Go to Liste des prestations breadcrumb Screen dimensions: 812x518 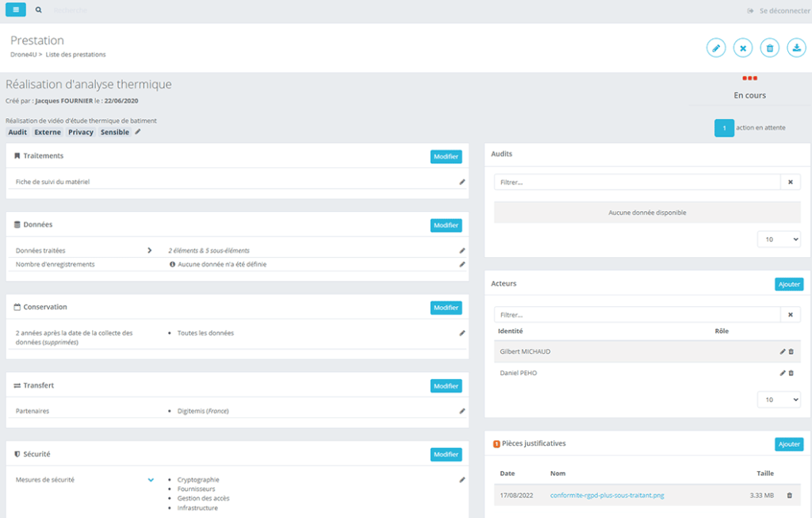pos(76,55)
